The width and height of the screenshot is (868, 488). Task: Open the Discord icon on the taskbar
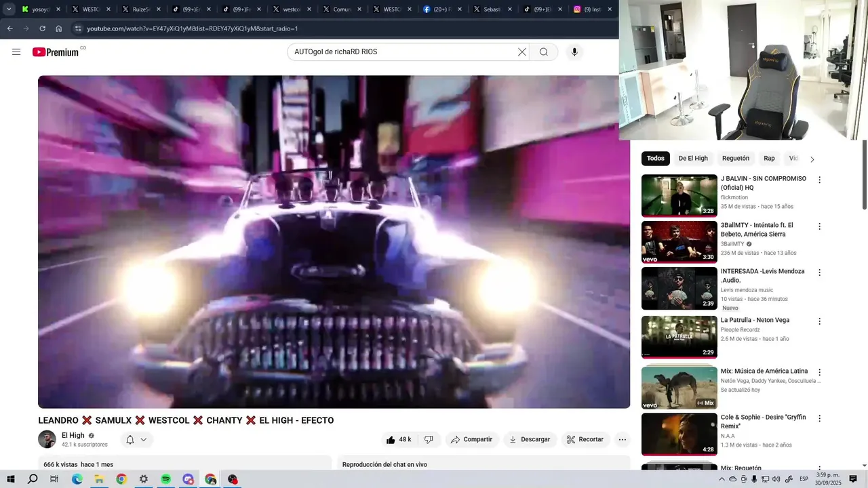tap(189, 479)
